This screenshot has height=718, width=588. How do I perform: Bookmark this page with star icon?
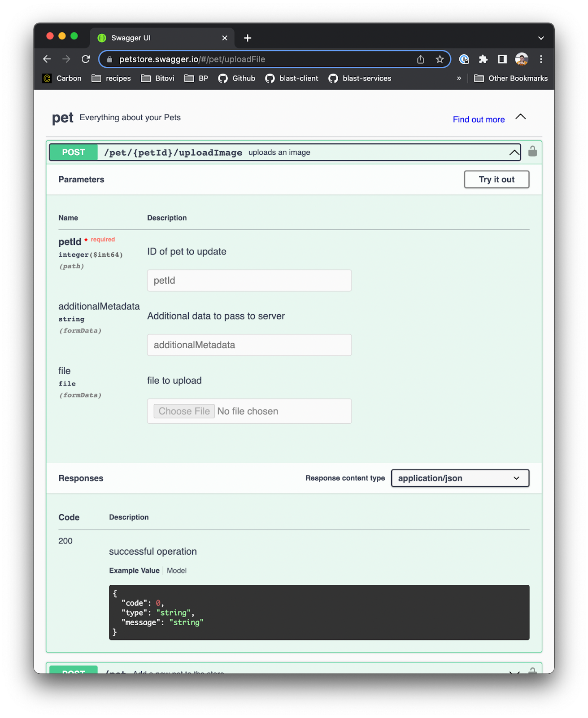click(440, 59)
